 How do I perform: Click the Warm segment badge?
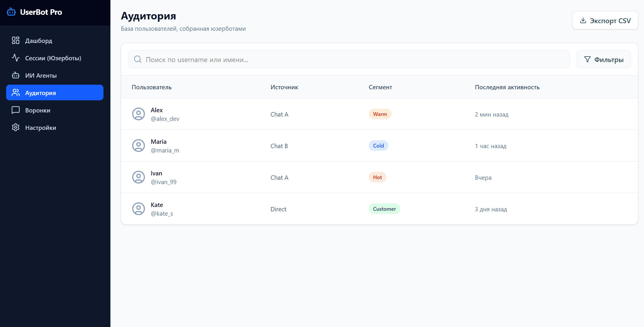click(380, 114)
